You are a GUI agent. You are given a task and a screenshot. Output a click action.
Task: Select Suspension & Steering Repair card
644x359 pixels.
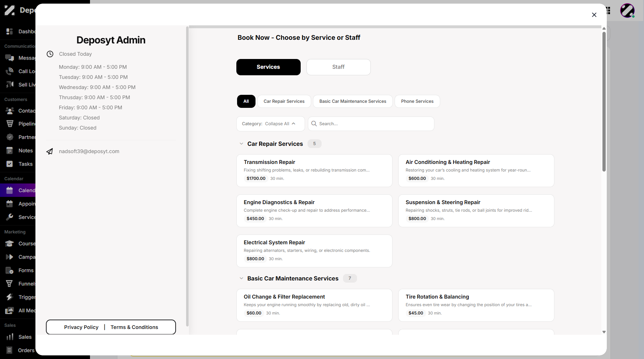[x=476, y=211]
